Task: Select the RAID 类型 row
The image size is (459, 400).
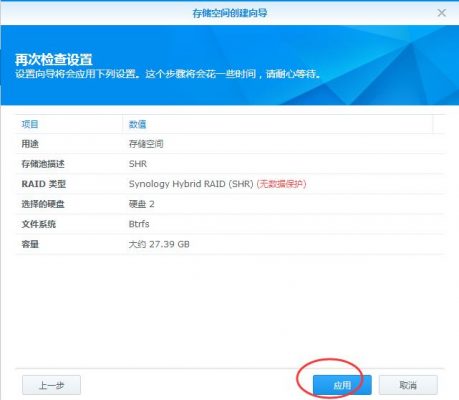Action: point(230,184)
